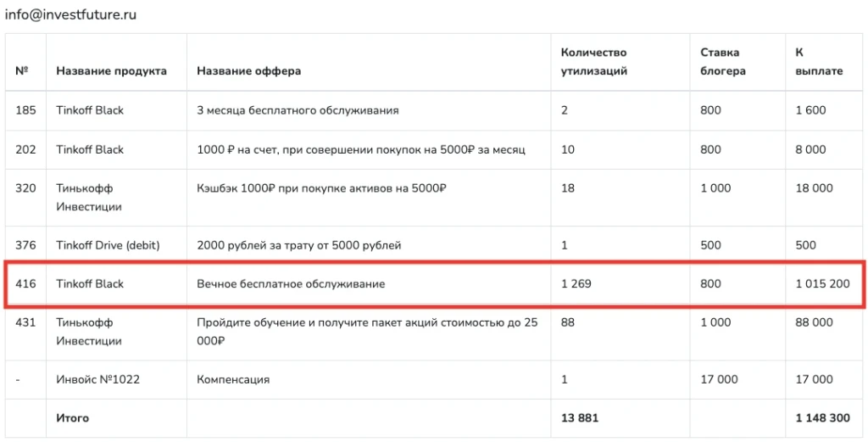
Task: Click offer 2000 рублей за трату
Action: coord(299,245)
